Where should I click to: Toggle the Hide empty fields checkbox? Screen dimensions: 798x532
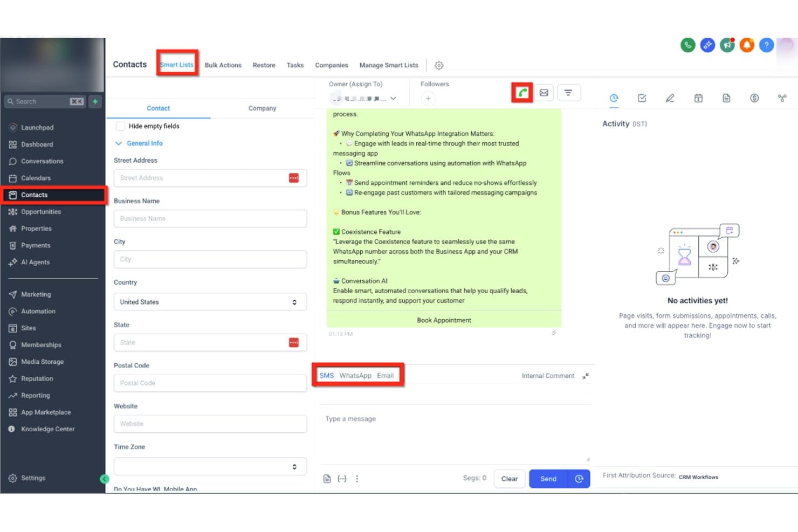120,126
